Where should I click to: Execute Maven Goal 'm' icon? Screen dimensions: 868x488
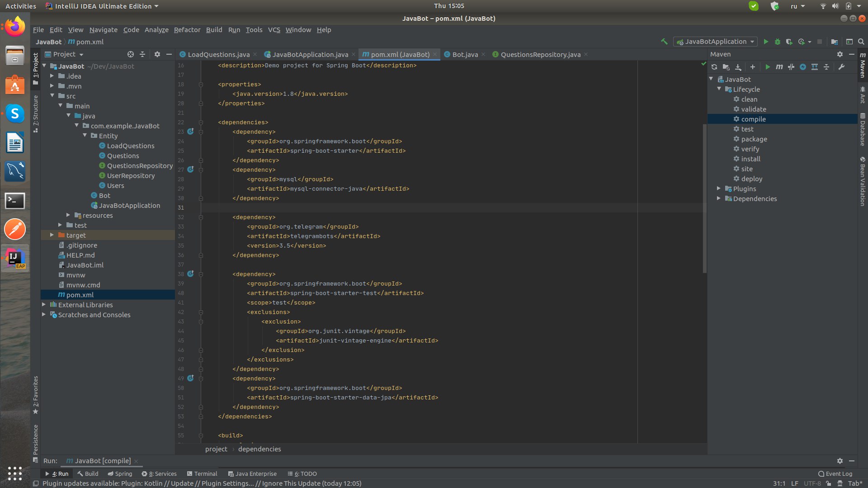coord(779,67)
